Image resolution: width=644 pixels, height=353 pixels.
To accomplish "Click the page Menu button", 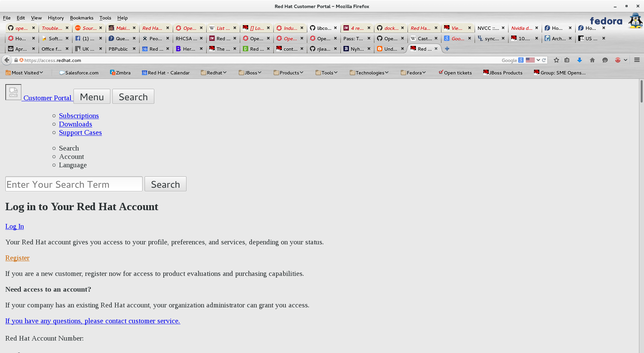I will click(x=92, y=97).
